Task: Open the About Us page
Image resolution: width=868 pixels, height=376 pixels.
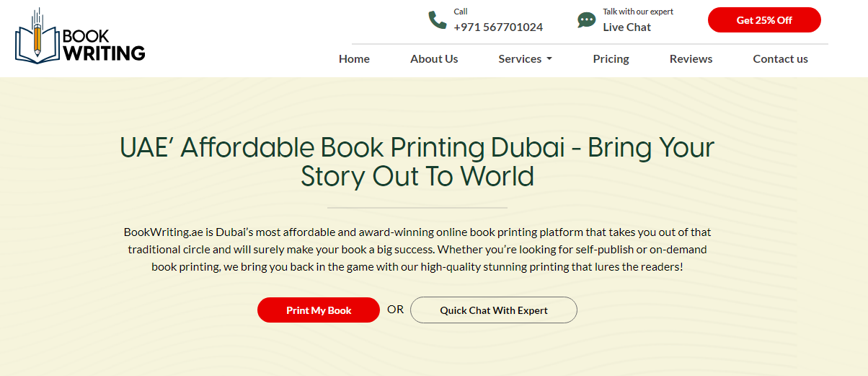Action: 434,59
